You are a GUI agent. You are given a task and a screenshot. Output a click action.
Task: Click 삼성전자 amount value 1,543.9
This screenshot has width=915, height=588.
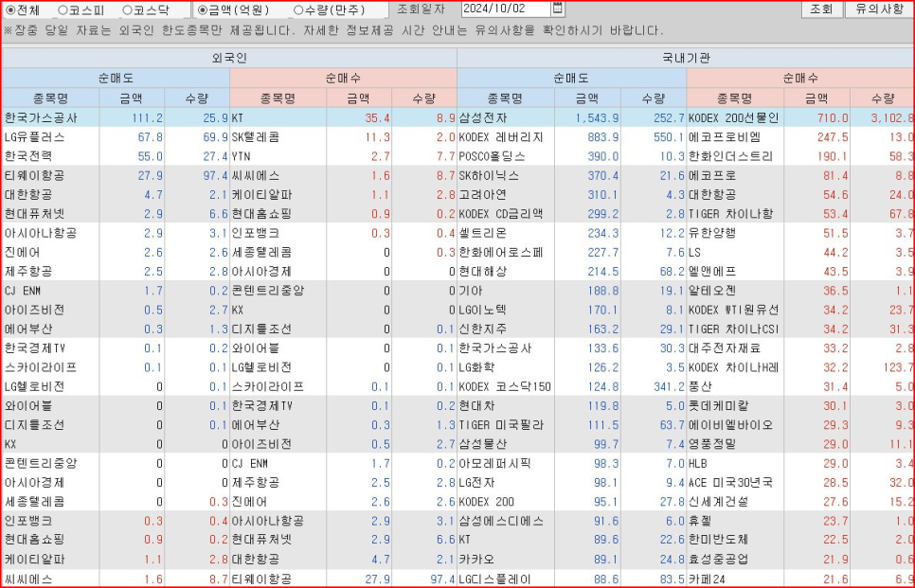point(597,117)
